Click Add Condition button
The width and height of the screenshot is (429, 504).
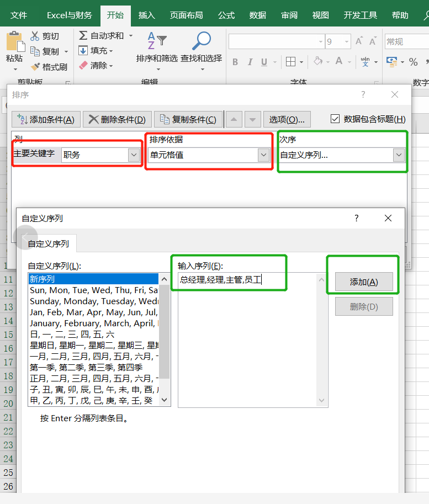coord(46,120)
